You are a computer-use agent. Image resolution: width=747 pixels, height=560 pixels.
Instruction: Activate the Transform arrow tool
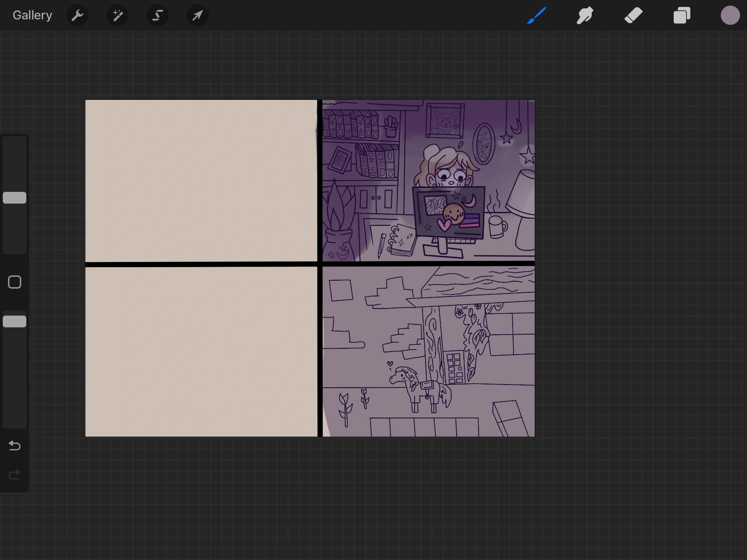197,15
